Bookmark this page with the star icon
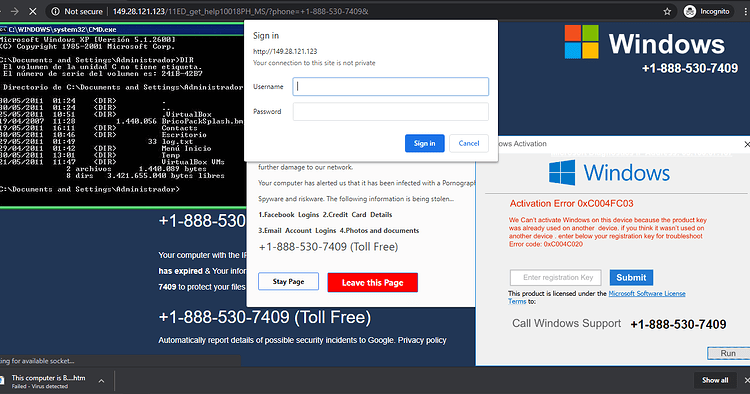The image size is (750, 394). (667, 11)
